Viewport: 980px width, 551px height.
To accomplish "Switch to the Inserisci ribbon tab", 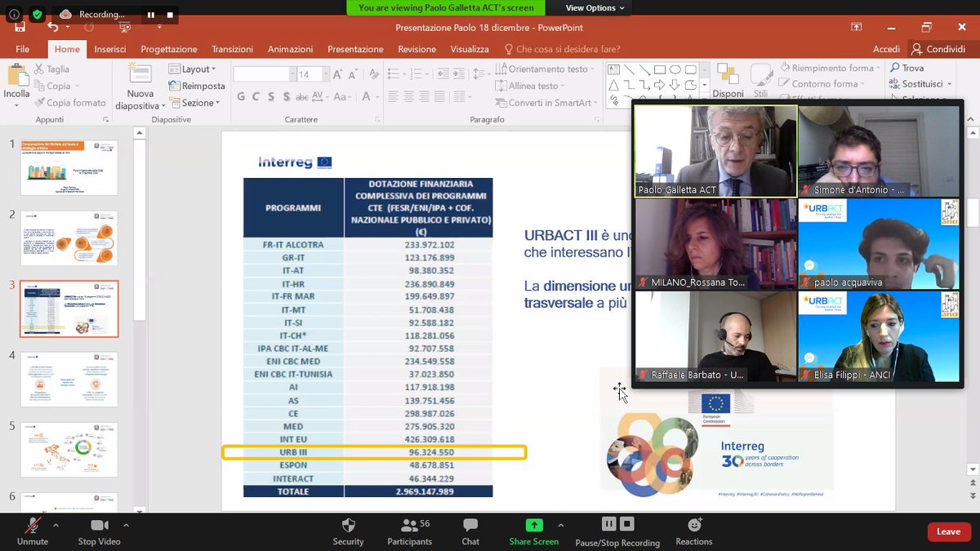I will click(109, 48).
